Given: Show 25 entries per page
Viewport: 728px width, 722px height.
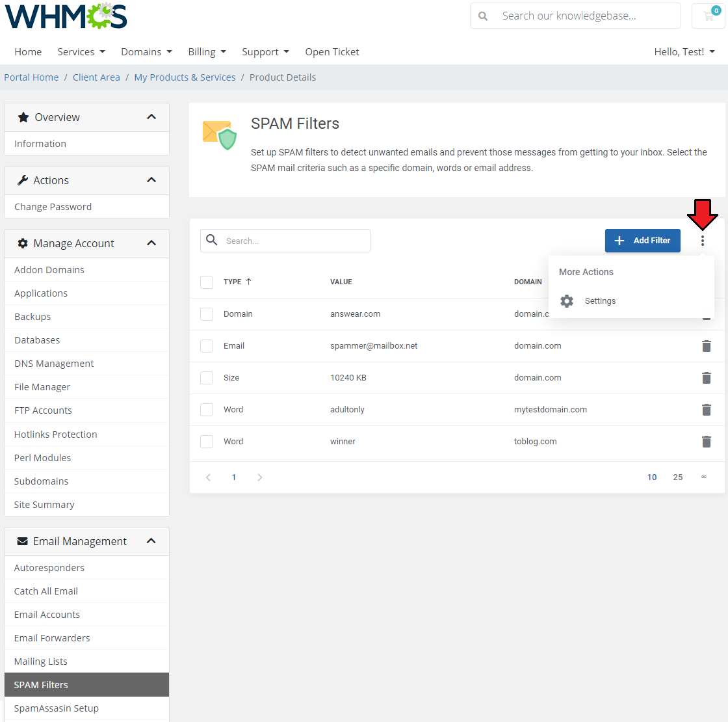Looking at the screenshot, I should tap(678, 477).
